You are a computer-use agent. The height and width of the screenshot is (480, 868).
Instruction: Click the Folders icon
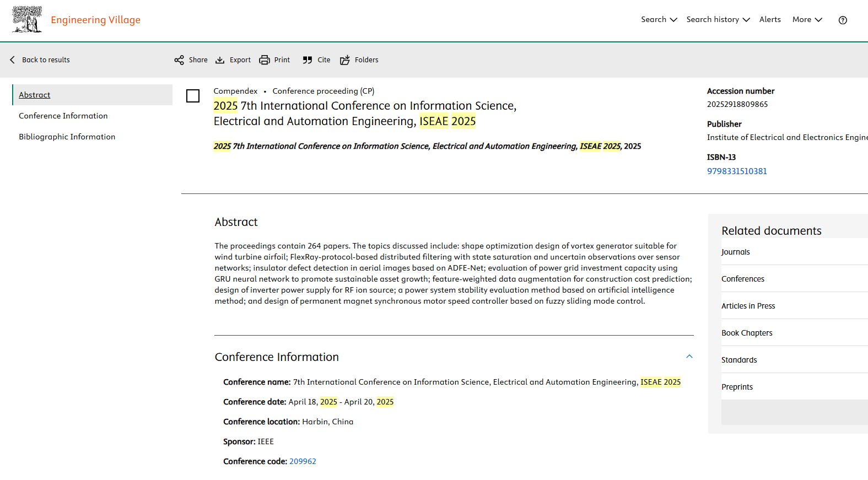point(345,60)
